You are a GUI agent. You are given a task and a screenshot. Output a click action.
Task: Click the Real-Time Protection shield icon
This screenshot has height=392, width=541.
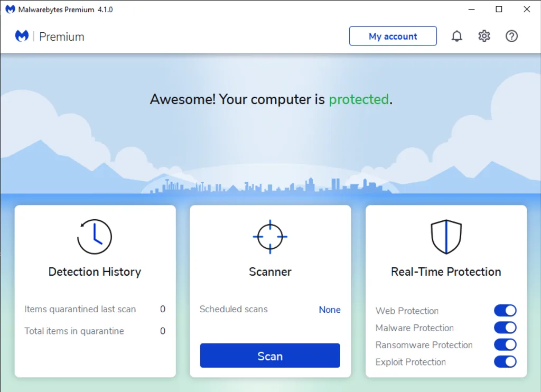pos(445,237)
